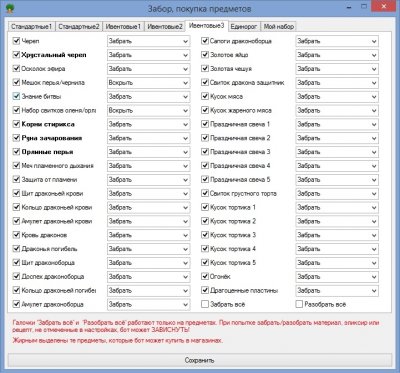Uncheck the Руна зачарования checkbox

click(16, 138)
